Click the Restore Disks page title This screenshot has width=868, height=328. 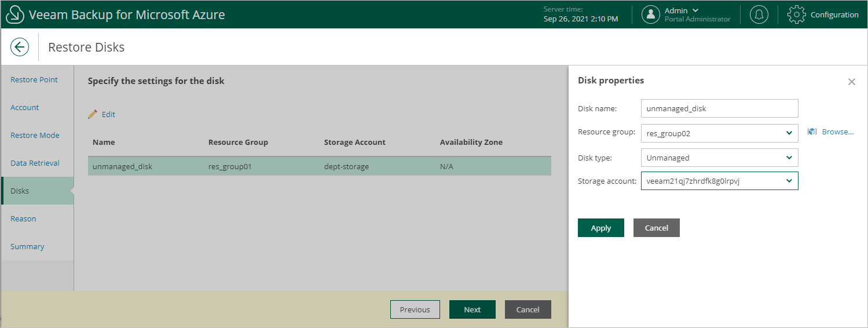click(86, 47)
